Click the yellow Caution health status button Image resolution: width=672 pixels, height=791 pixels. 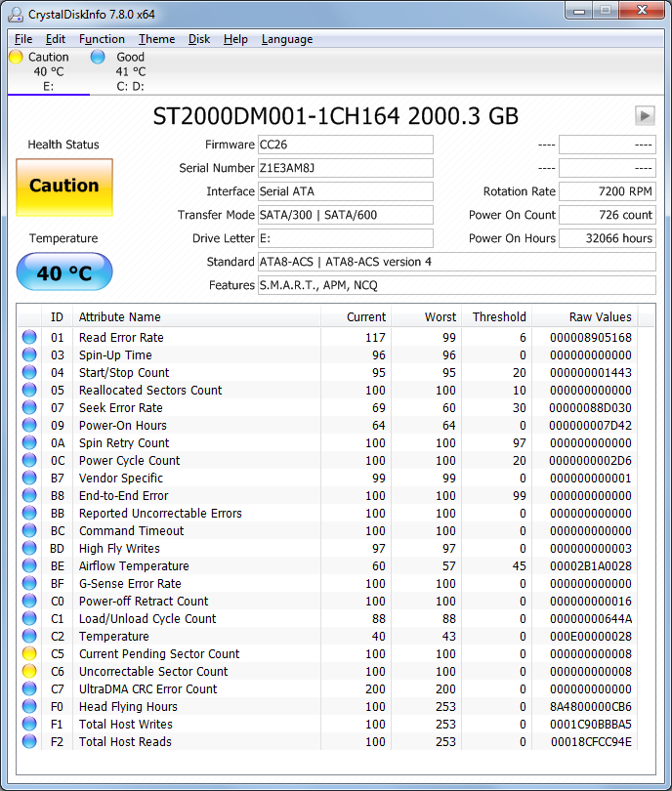64,187
